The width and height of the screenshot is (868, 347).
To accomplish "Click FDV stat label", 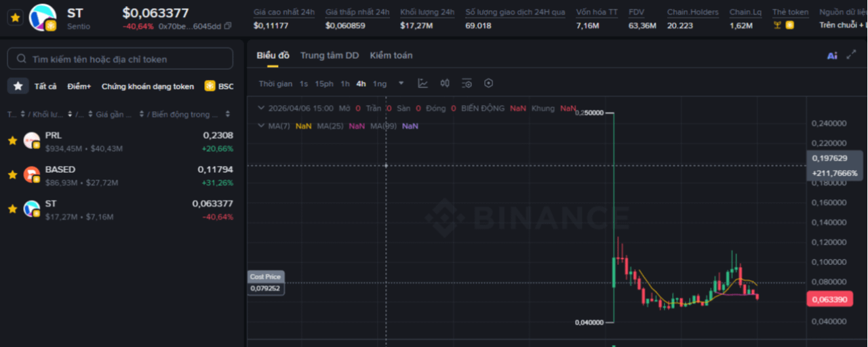I will (x=637, y=12).
